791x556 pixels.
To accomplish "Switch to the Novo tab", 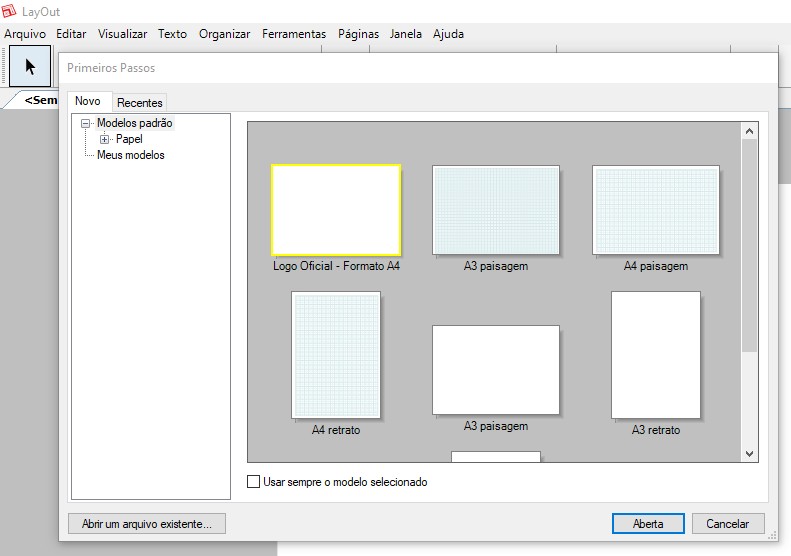I will click(88, 101).
